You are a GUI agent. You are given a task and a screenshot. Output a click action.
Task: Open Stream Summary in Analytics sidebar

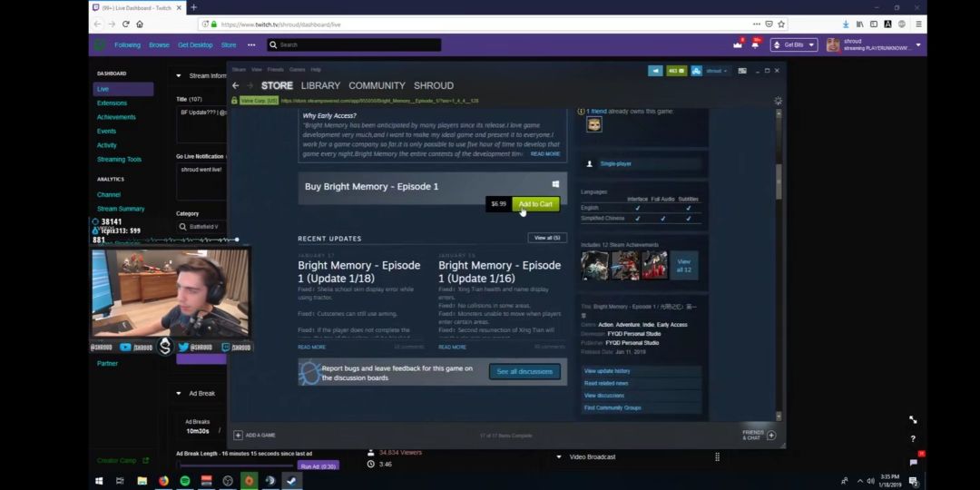click(x=121, y=209)
